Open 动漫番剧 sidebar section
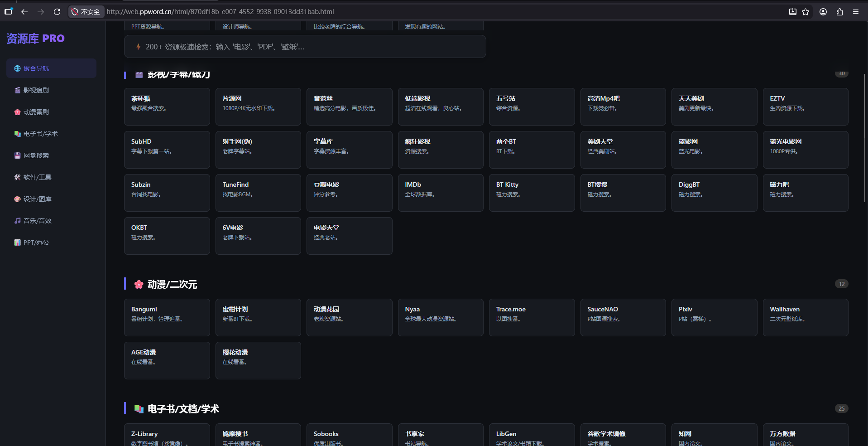The width and height of the screenshot is (868, 446). pos(51,112)
